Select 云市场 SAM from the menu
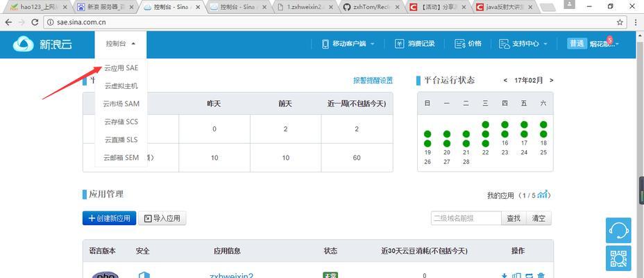The image size is (644, 278). [x=121, y=104]
